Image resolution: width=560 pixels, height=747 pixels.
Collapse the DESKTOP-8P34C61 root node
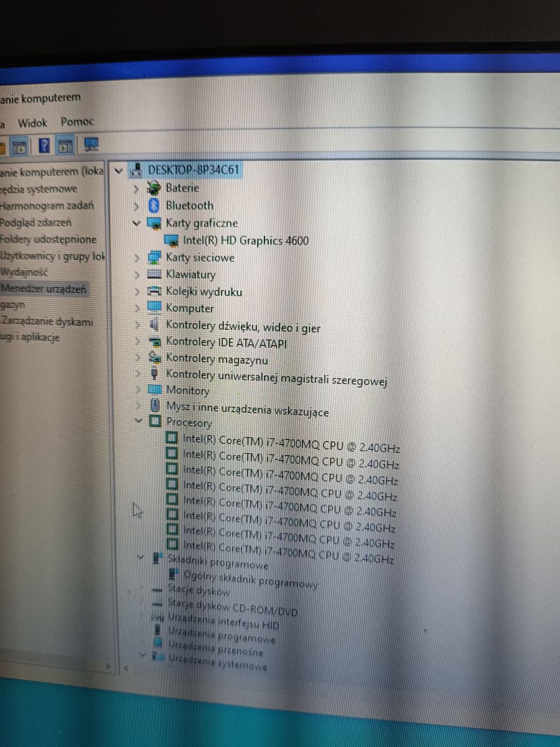119,171
